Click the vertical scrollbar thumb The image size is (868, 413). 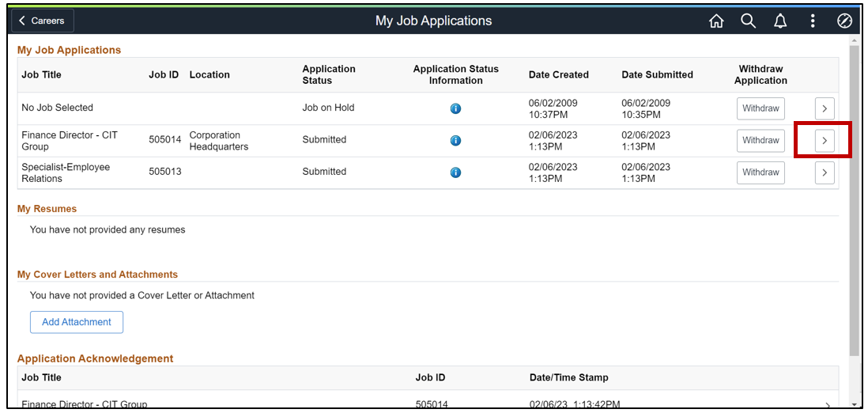tap(854, 198)
